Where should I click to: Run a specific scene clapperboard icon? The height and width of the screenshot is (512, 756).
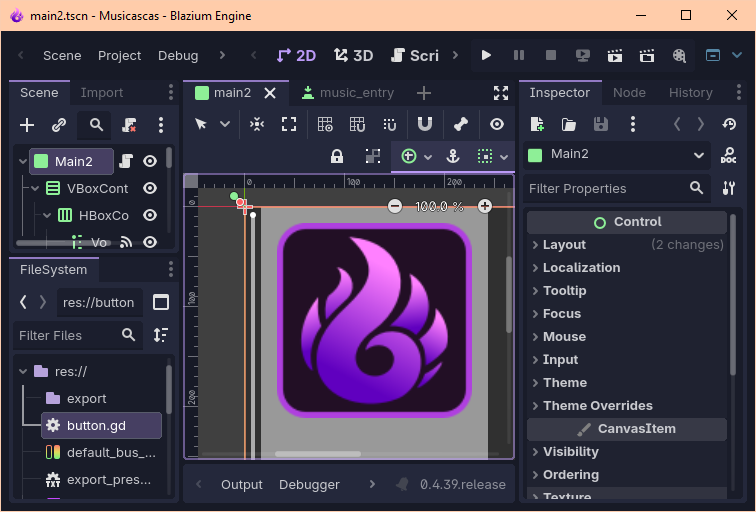647,55
